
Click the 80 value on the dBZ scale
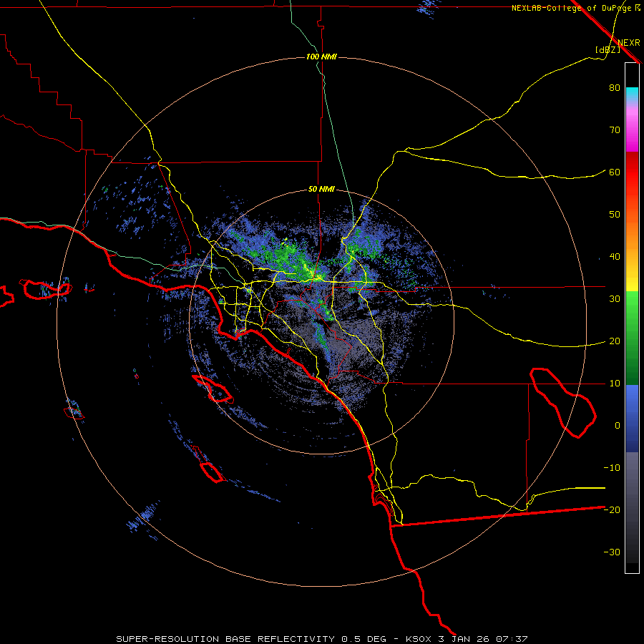[x=615, y=88]
